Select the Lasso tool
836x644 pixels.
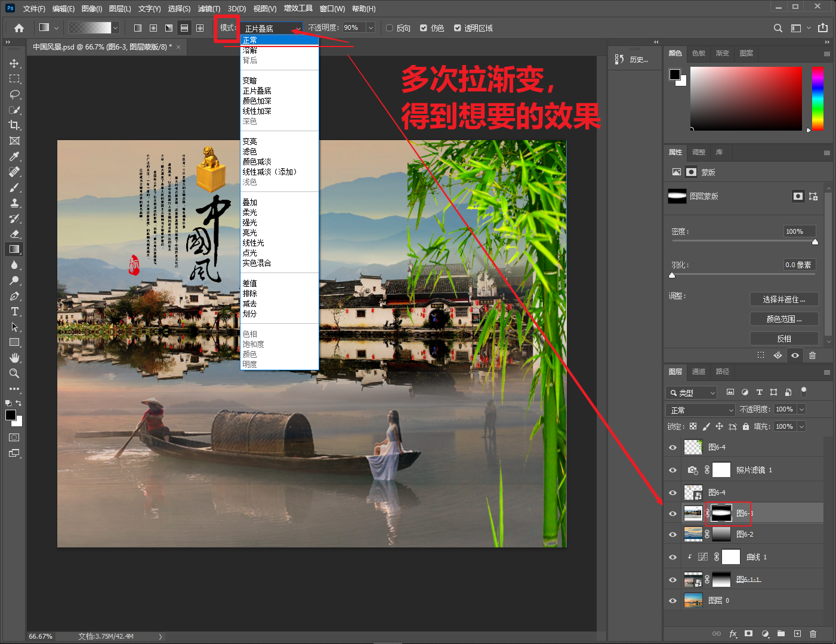pyautogui.click(x=14, y=94)
